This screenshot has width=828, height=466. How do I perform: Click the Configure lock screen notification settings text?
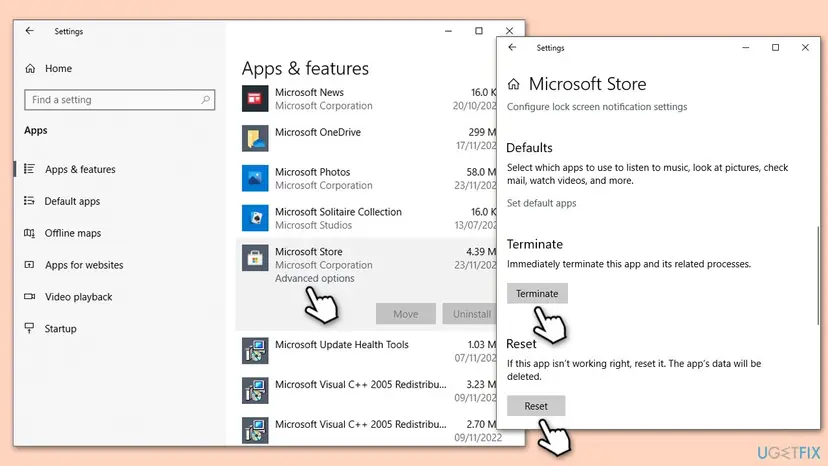point(597,107)
